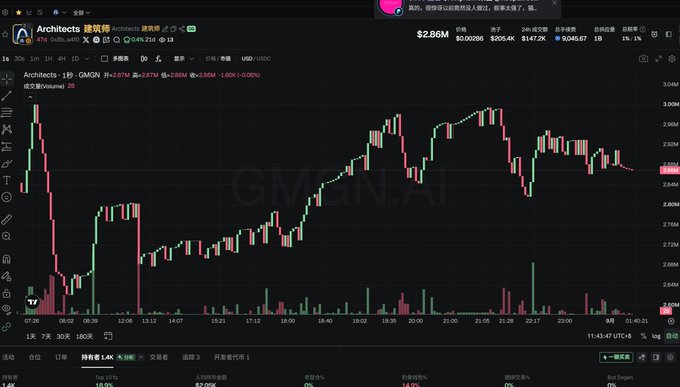Copy contract address 0x8b...a4f0

point(65,39)
